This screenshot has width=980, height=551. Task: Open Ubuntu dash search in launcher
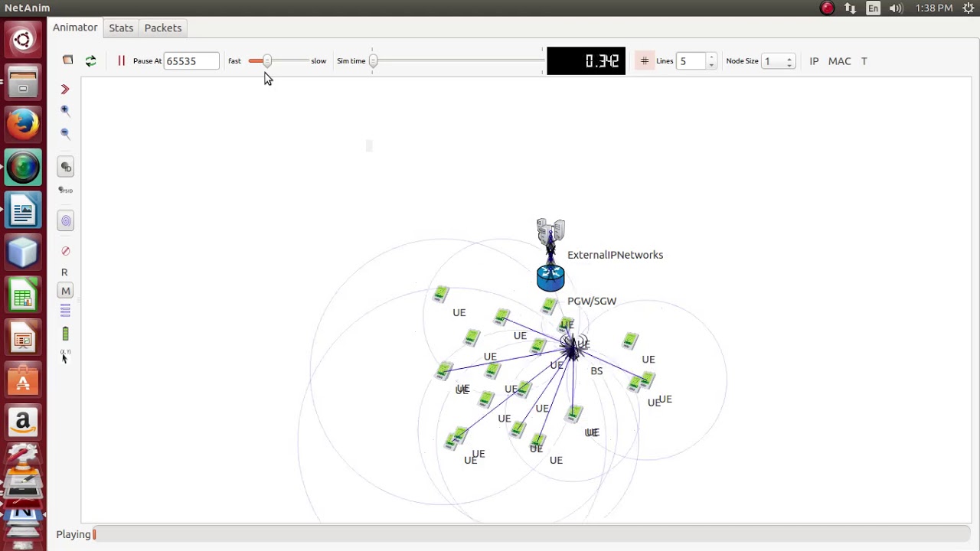pyautogui.click(x=23, y=39)
